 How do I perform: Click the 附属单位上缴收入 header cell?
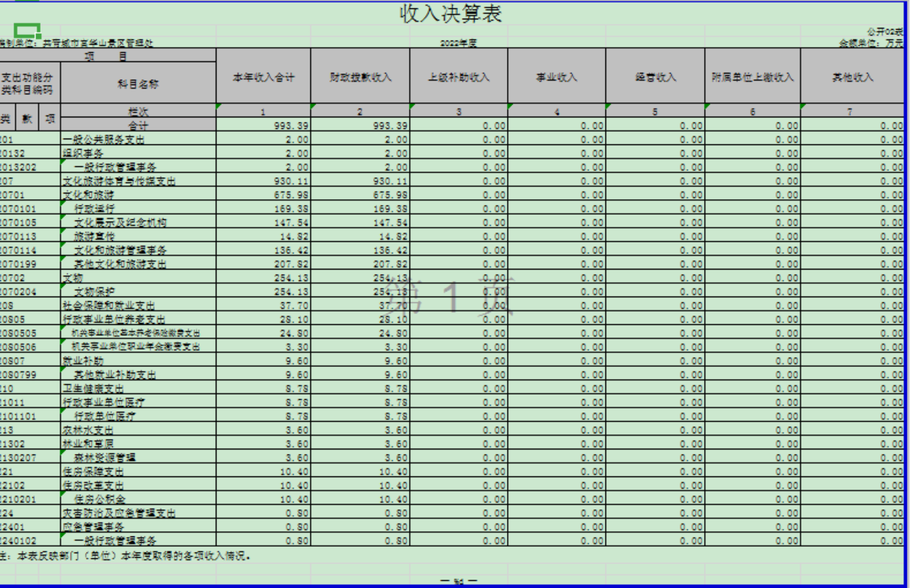point(752,77)
